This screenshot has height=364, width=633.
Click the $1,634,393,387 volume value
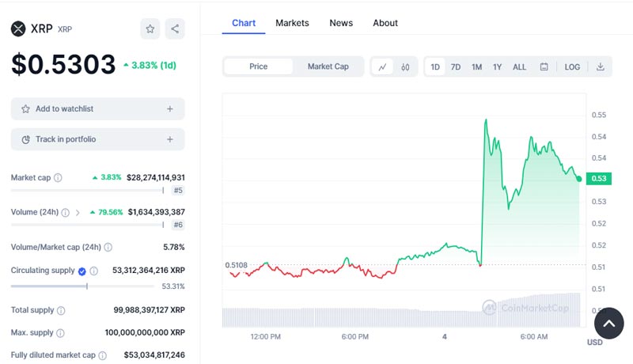click(156, 212)
